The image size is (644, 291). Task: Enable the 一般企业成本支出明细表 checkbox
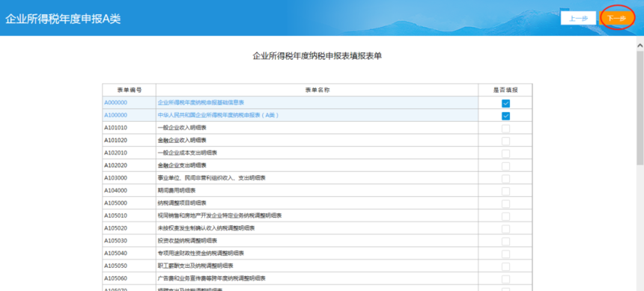(x=505, y=153)
